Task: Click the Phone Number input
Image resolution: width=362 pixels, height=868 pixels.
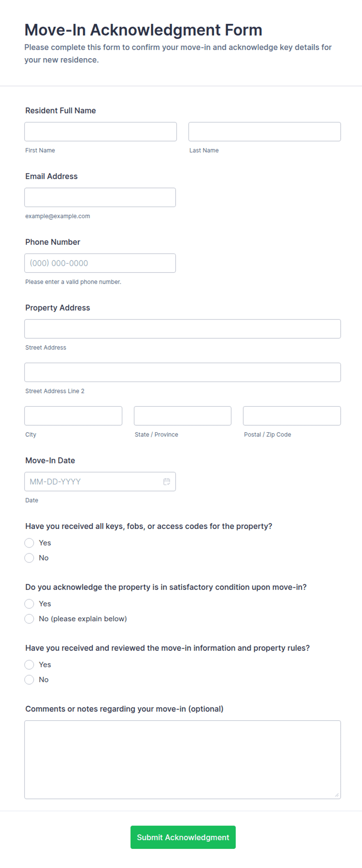Action: click(100, 263)
